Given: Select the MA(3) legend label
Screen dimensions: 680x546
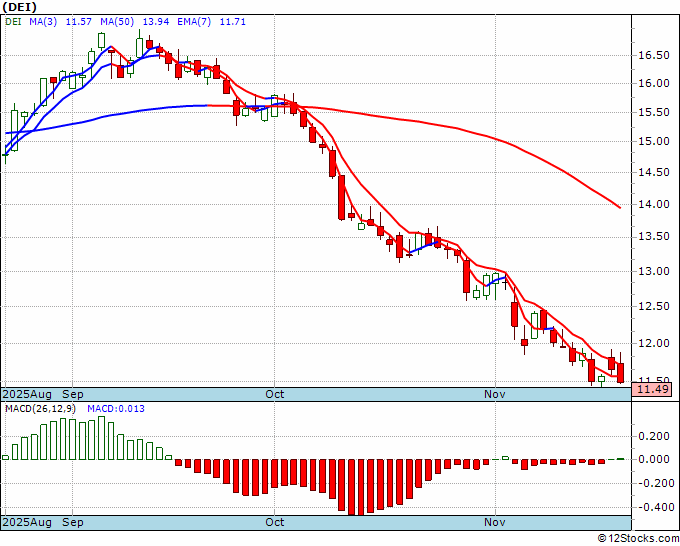Looking at the screenshot, I should 43,22.
